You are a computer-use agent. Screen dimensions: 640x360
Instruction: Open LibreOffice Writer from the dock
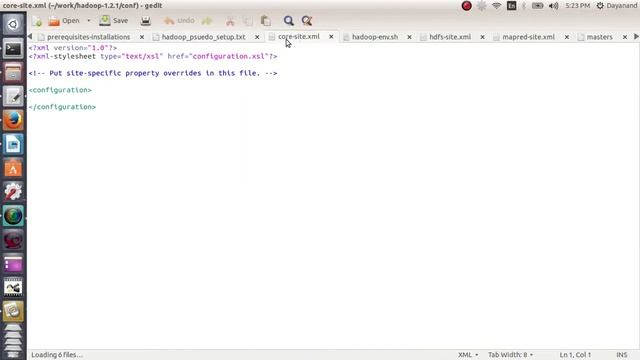[13, 144]
